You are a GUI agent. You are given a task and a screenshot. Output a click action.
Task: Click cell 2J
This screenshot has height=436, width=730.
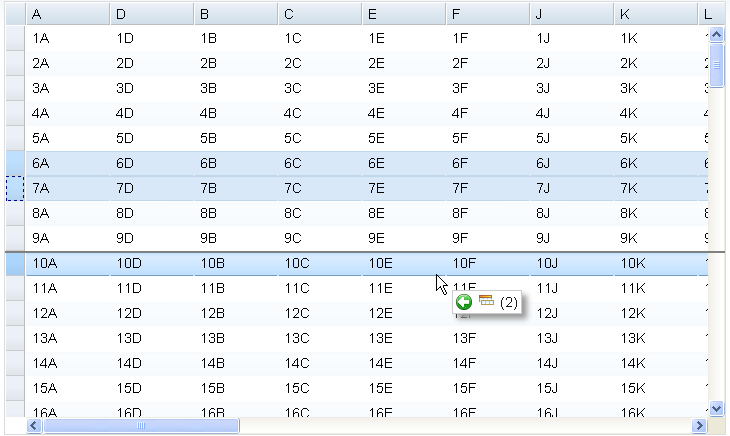[572, 63]
